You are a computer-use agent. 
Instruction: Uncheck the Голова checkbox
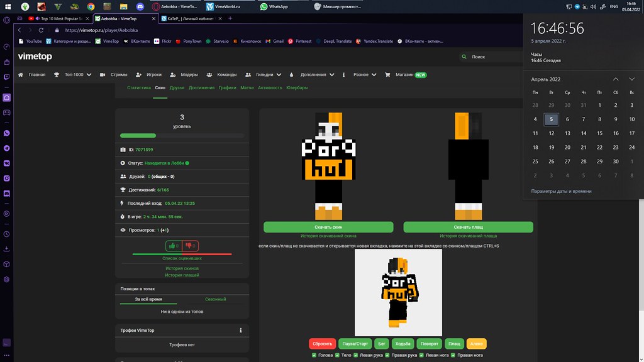314,355
